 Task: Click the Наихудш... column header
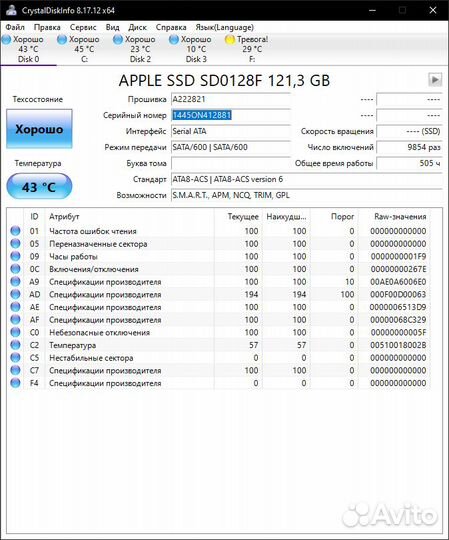click(x=286, y=217)
